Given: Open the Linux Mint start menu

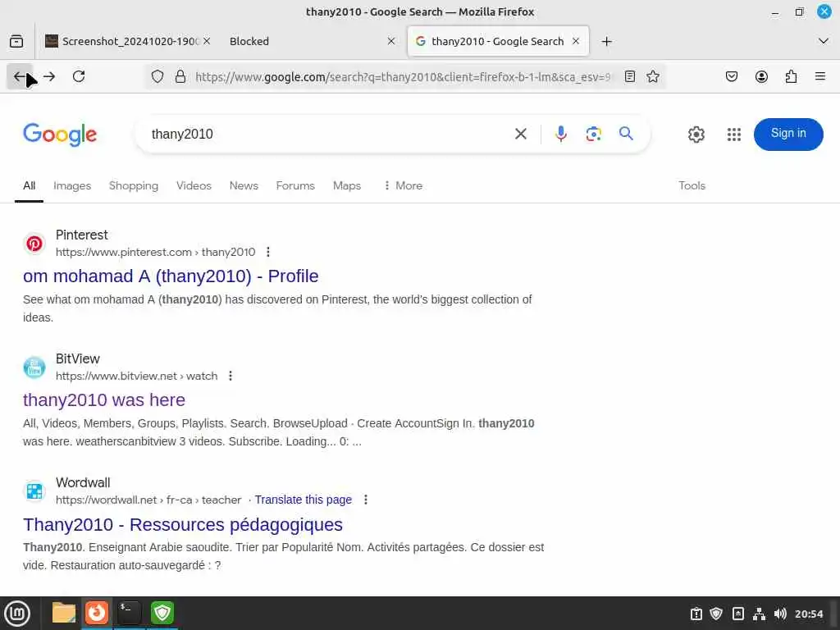Looking at the screenshot, I should 18,614.
